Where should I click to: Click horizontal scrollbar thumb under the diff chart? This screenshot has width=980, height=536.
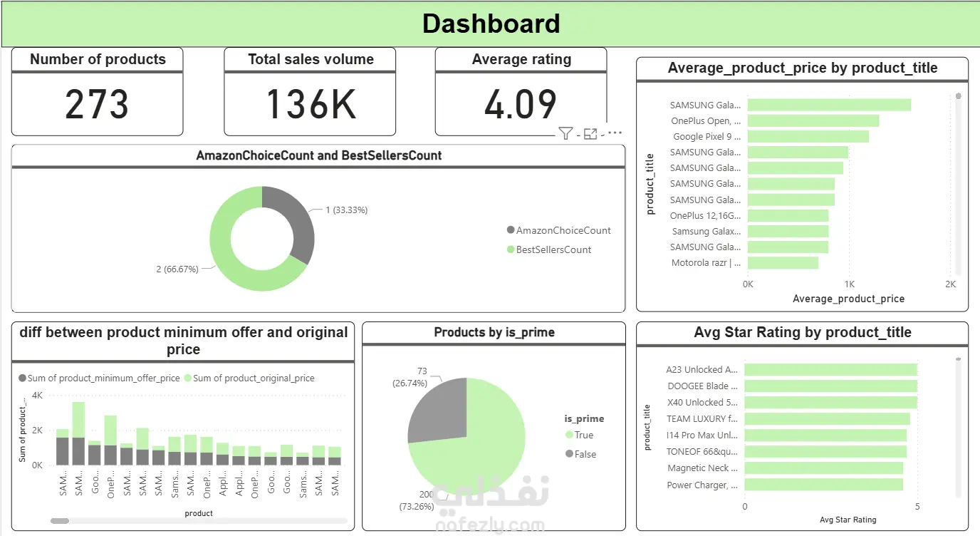[x=60, y=522]
